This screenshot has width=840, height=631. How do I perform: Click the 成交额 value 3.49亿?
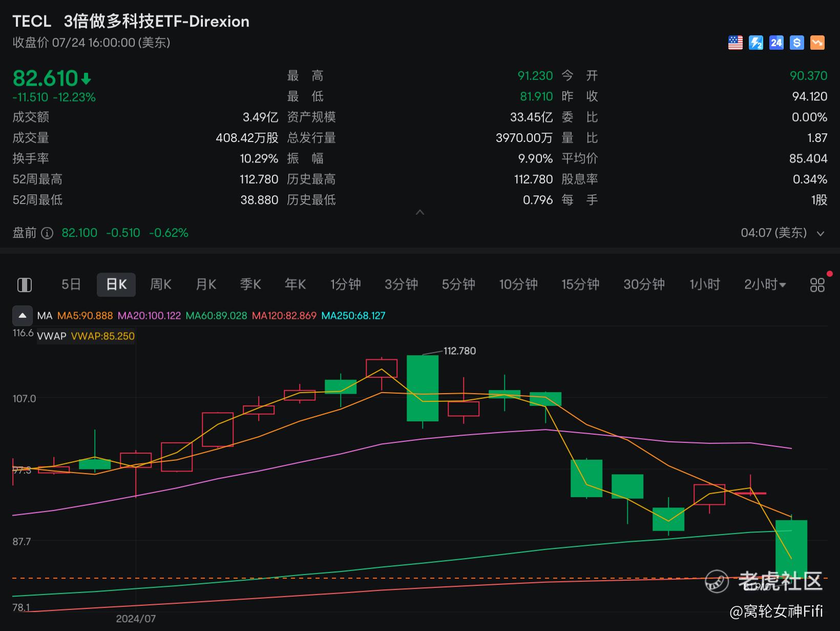[261, 117]
